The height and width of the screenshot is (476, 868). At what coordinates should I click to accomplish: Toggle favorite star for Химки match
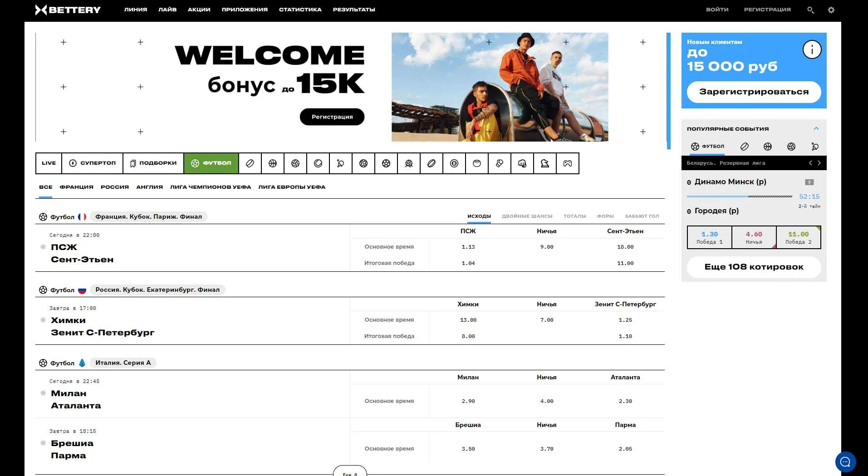point(43,320)
